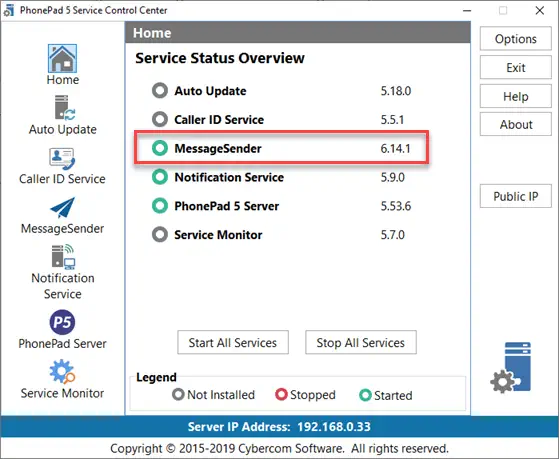Select the Service Monitor row name
The width and height of the screenshot is (559, 459).
218,235
